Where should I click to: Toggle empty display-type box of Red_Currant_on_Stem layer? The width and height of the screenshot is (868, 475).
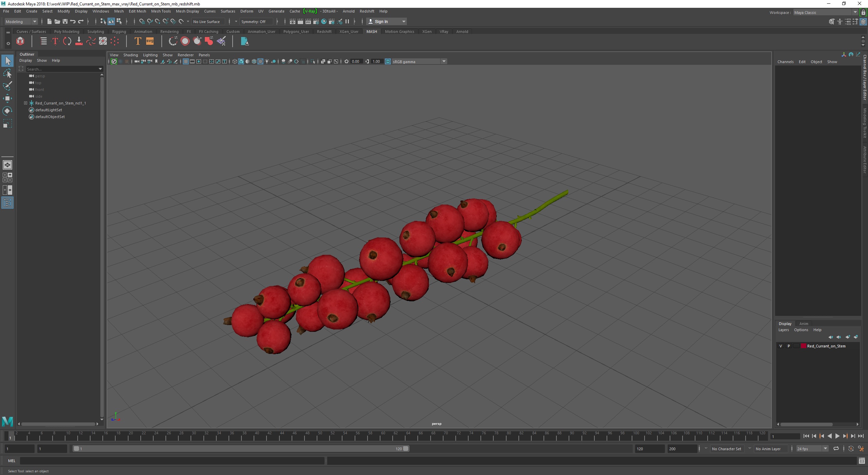pos(796,346)
